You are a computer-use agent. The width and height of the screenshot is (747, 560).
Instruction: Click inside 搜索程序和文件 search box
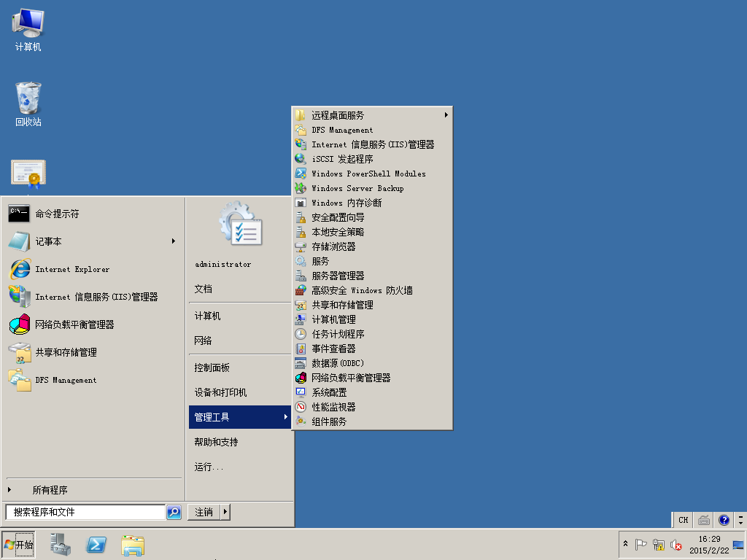coord(86,512)
